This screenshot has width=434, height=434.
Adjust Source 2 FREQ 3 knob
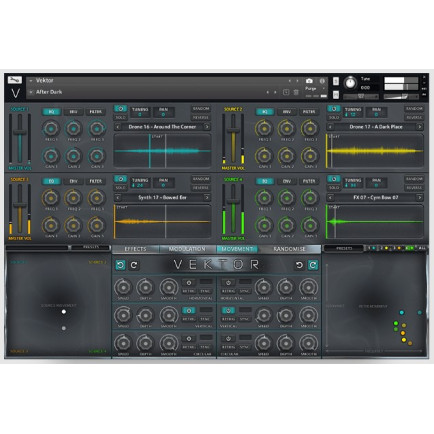310,128
